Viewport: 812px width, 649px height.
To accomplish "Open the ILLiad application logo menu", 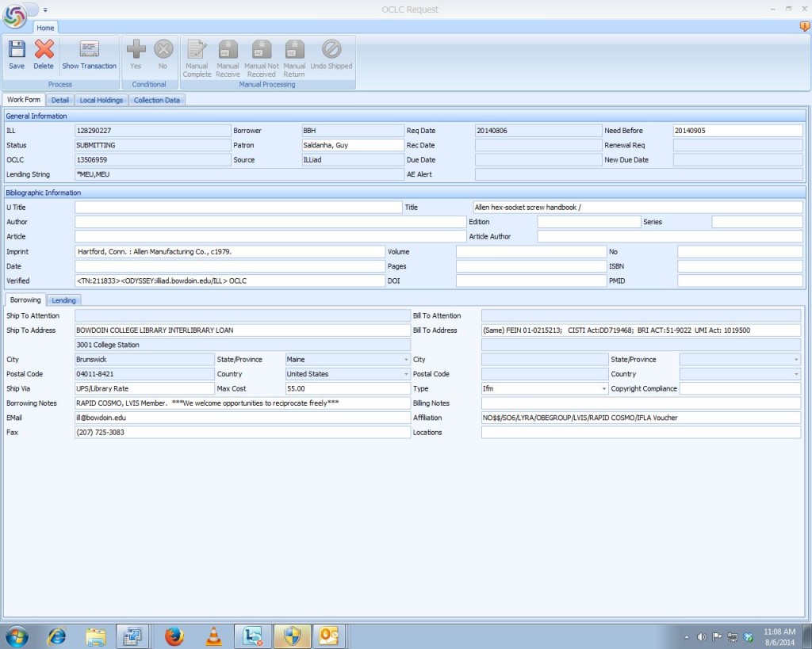I will tap(14, 16).
